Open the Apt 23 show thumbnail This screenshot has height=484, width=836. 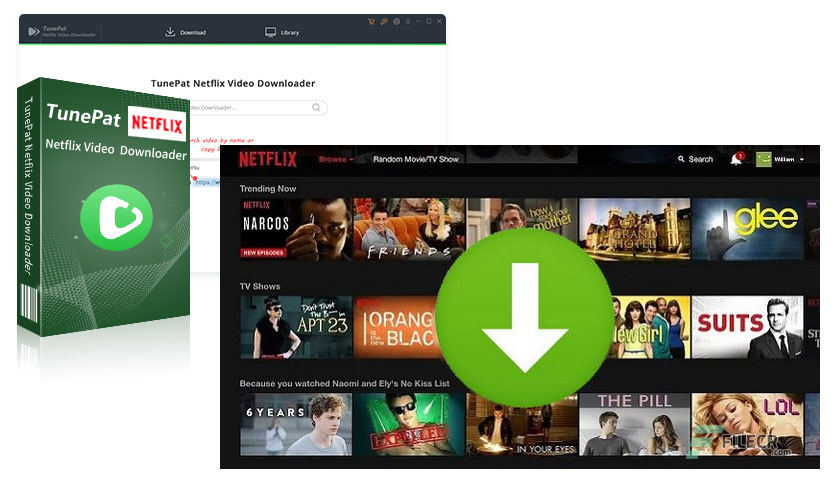click(296, 327)
